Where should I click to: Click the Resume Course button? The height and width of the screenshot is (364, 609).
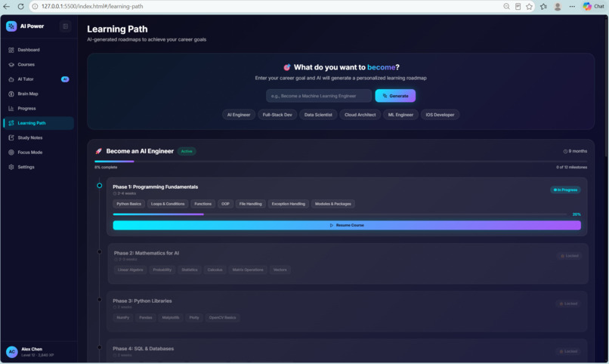click(x=347, y=226)
